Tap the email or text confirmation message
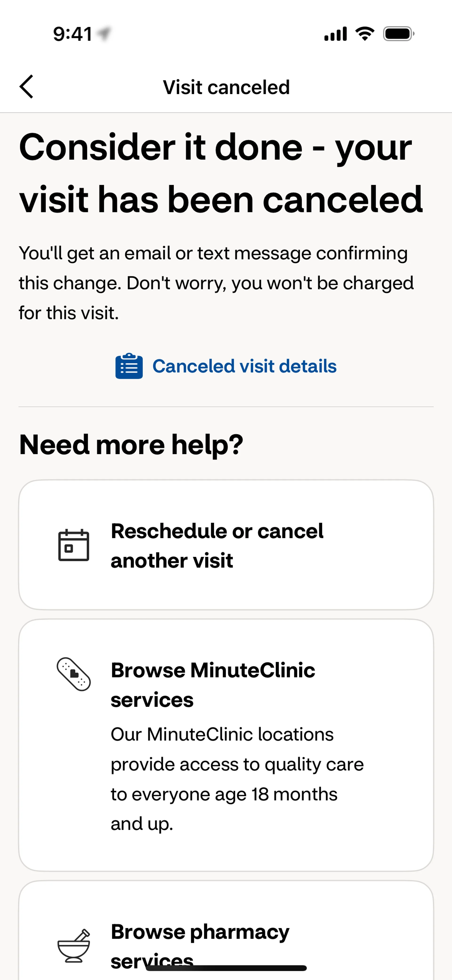This screenshot has width=452, height=980. [216, 283]
